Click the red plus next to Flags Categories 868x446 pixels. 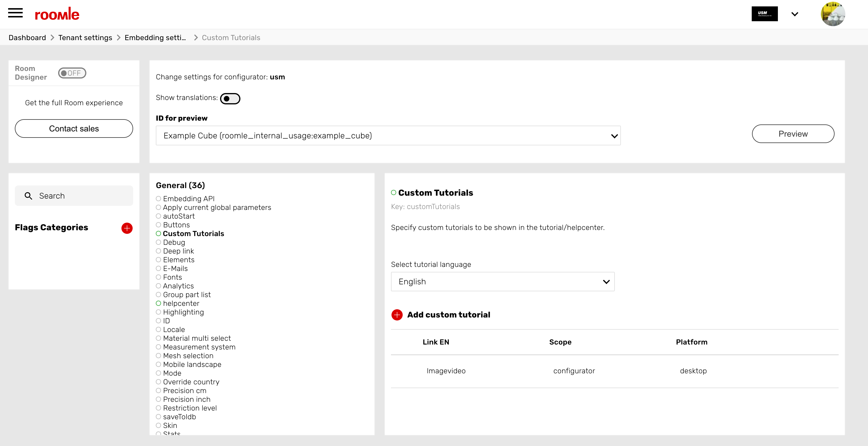pos(127,228)
